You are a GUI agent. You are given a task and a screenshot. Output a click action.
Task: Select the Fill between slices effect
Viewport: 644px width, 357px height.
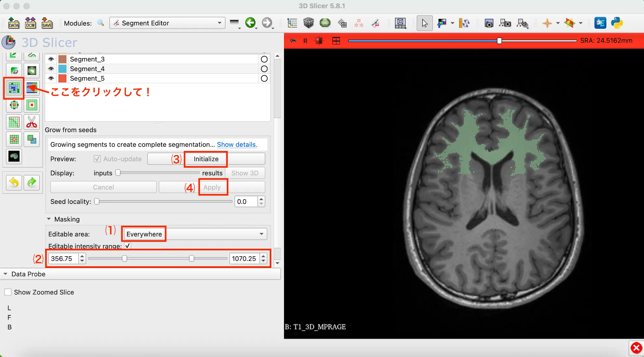[32, 88]
